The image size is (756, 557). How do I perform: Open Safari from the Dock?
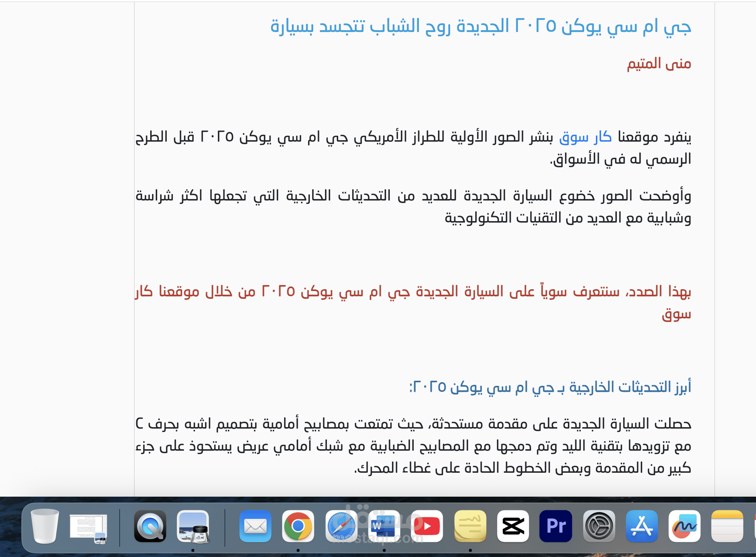[341, 526]
